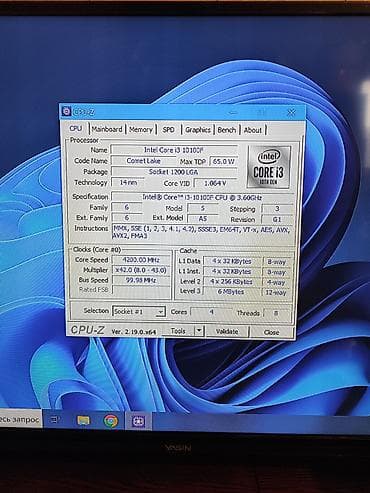
Task: Click the L1 Data value 4 x 32 KBytes
Action: coord(231,261)
